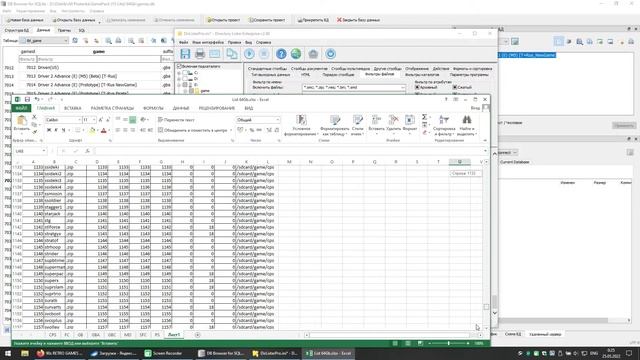Click the copy pages icon in Directory Lister
Viewport: 640px width, 360px height.
[231, 54]
